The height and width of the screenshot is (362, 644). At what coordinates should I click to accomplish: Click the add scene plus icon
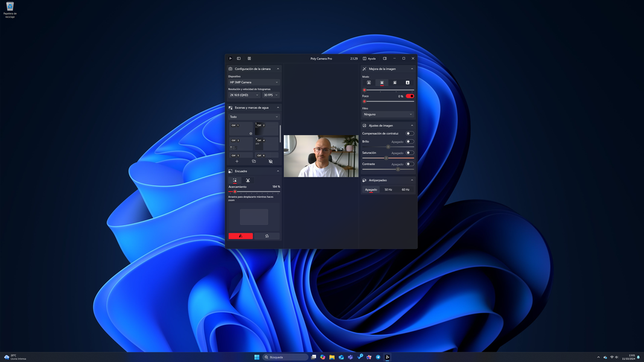point(237,162)
